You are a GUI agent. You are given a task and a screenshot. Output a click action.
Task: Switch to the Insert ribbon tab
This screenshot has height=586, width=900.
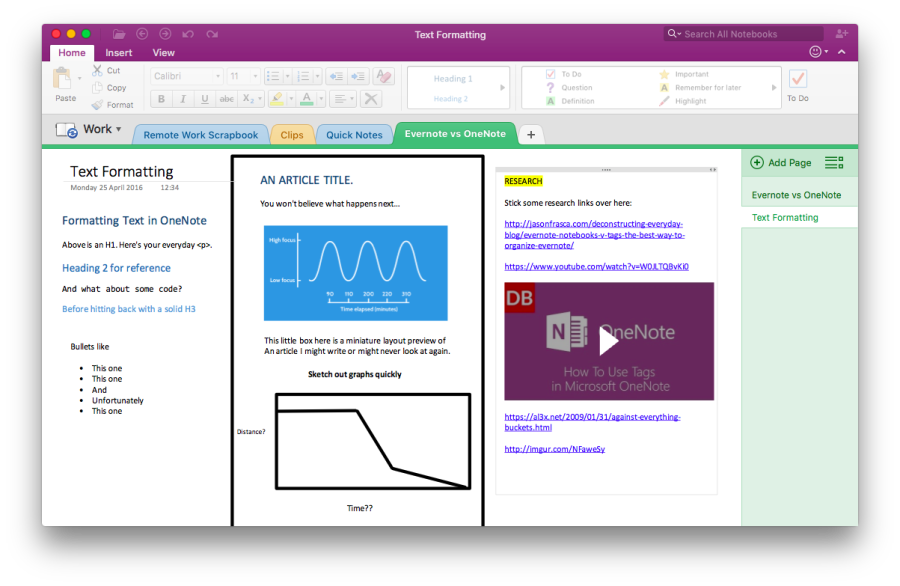coord(119,53)
